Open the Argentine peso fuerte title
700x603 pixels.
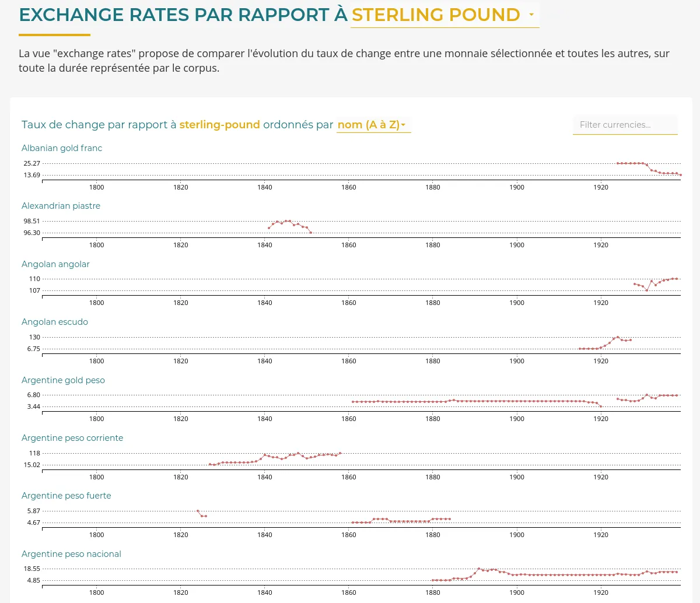(x=66, y=496)
